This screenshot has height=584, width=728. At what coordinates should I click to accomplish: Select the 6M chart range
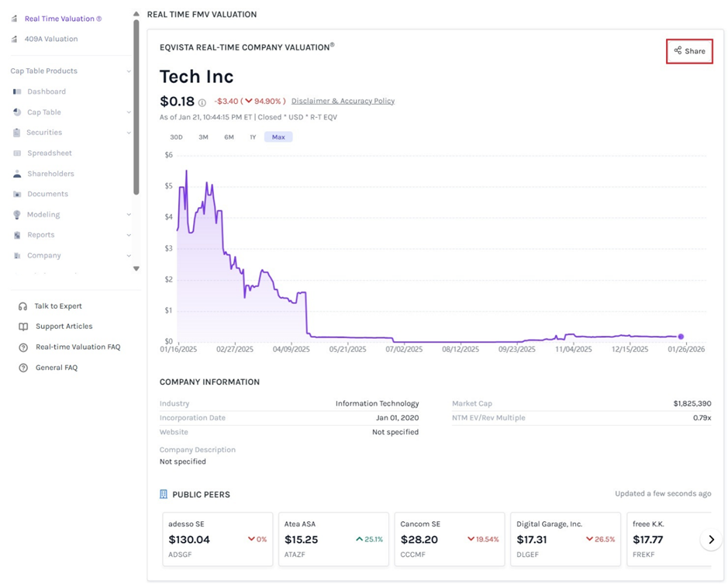[x=229, y=137]
